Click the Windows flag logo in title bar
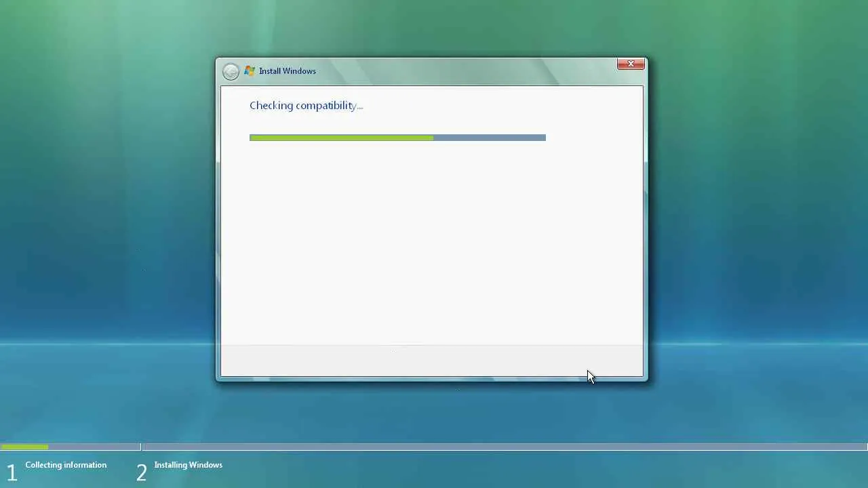 tap(250, 70)
